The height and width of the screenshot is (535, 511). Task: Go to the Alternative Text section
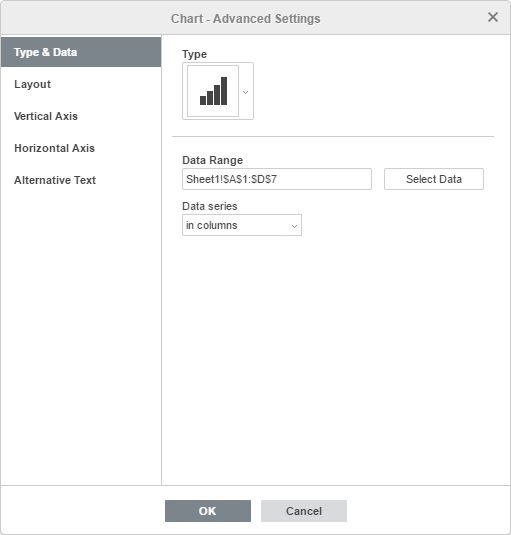tap(81, 180)
